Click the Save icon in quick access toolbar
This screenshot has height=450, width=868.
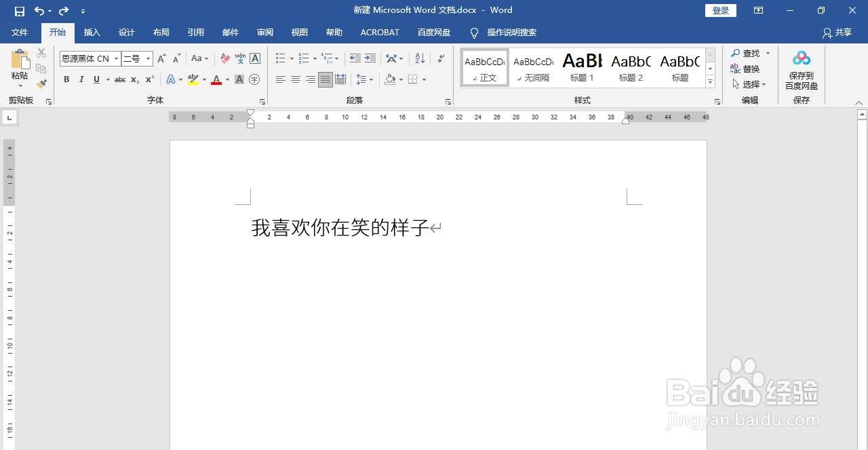pos(19,11)
